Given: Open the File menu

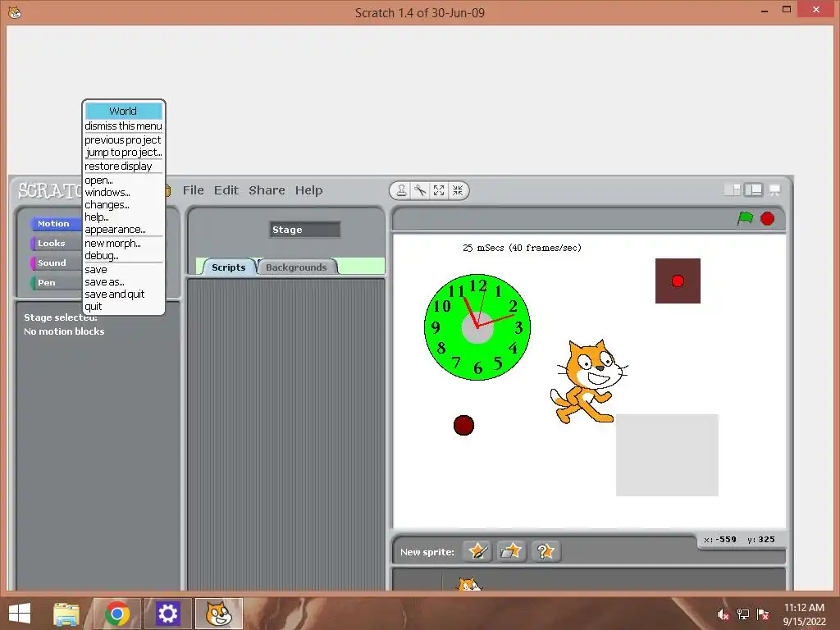Looking at the screenshot, I should [x=193, y=190].
